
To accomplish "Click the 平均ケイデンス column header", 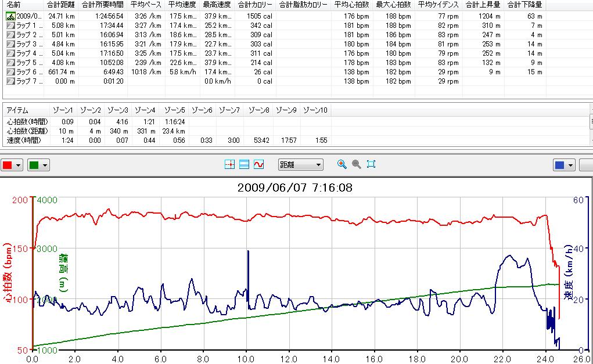I will click(x=439, y=5).
